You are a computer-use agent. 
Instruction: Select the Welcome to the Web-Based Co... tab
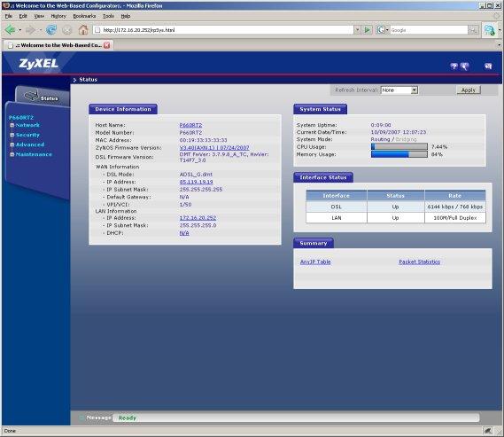(x=58, y=45)
